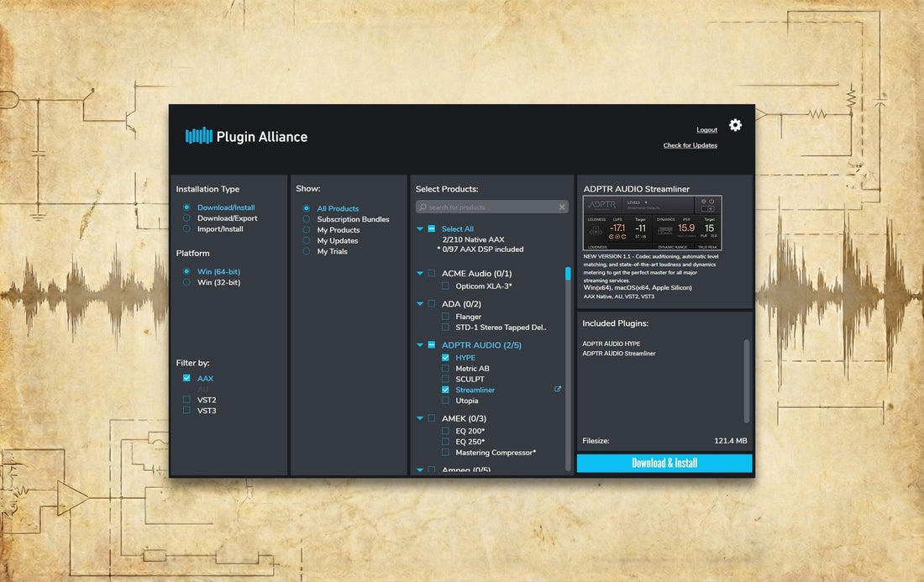Choose Download/Export installation type
This screenshot has height=582, width=924.
tap(188, 218)
